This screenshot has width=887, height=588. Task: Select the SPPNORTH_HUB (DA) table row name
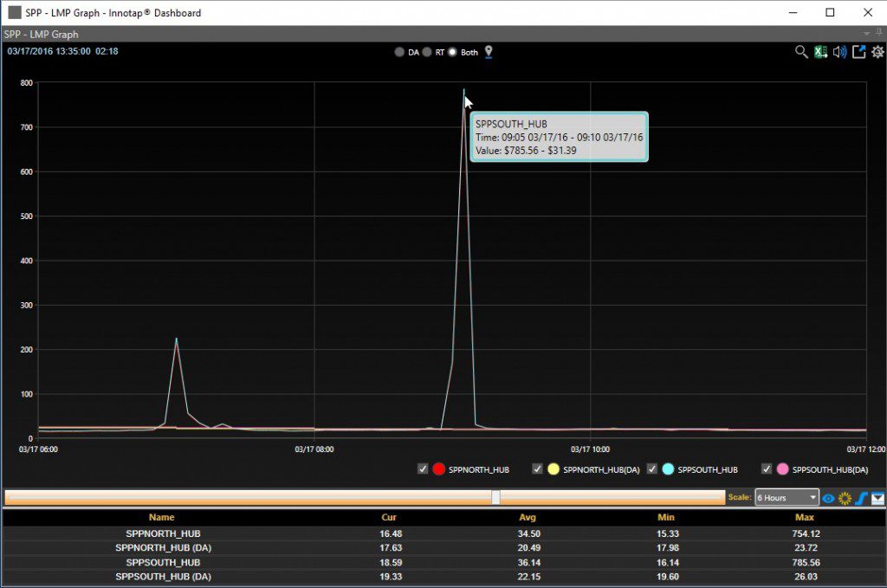[x=163, y=548]
